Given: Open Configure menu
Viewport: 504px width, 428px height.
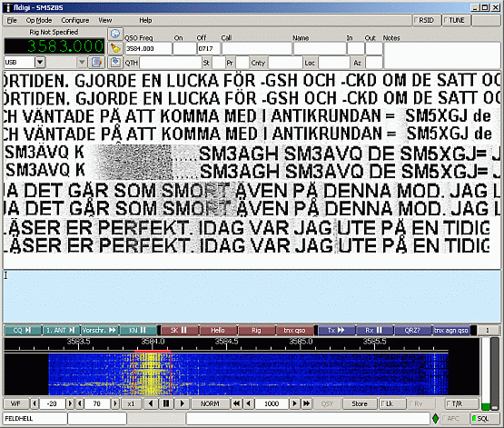Looking at the screenshot, I should click(74, 20).
